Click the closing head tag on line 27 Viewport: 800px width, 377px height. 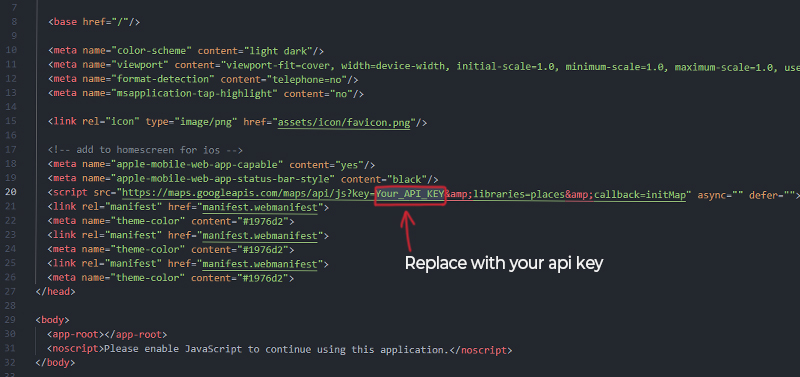56,292
